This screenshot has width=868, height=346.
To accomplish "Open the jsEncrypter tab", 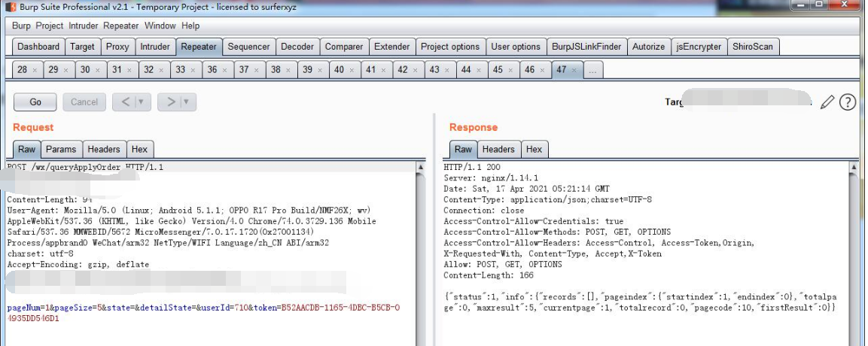I will [699, 47].
